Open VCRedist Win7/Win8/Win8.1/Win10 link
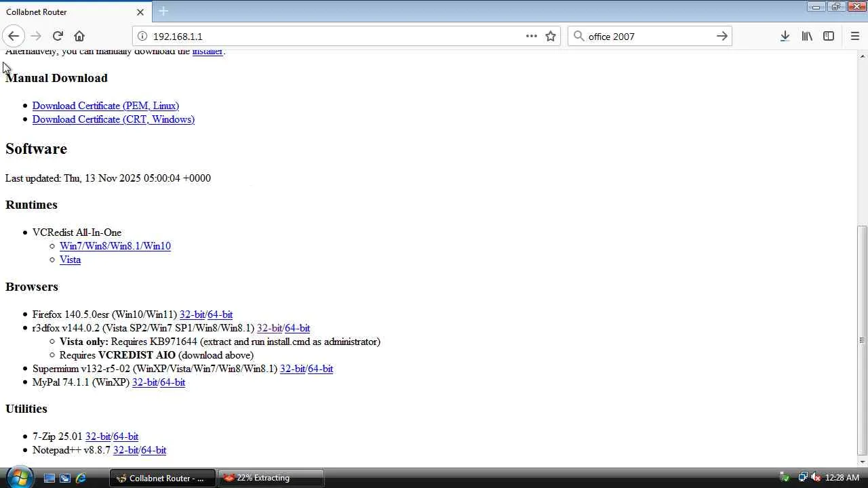The height and width of the screenshot is (488, 868). [115, 246]
